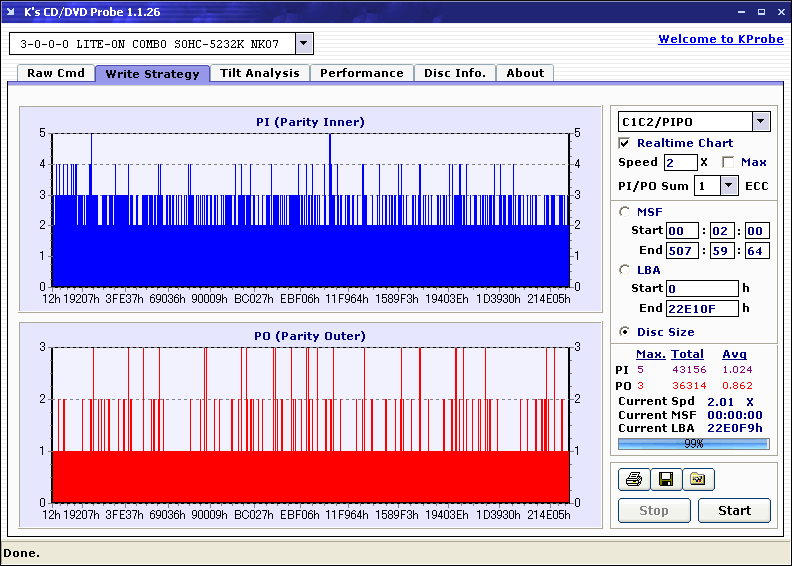This screenshot has width=792, height=566.
Task: Open the PI/PO Sum ECC dropdown
Action: pyautogui.click(x=728, y=185)
